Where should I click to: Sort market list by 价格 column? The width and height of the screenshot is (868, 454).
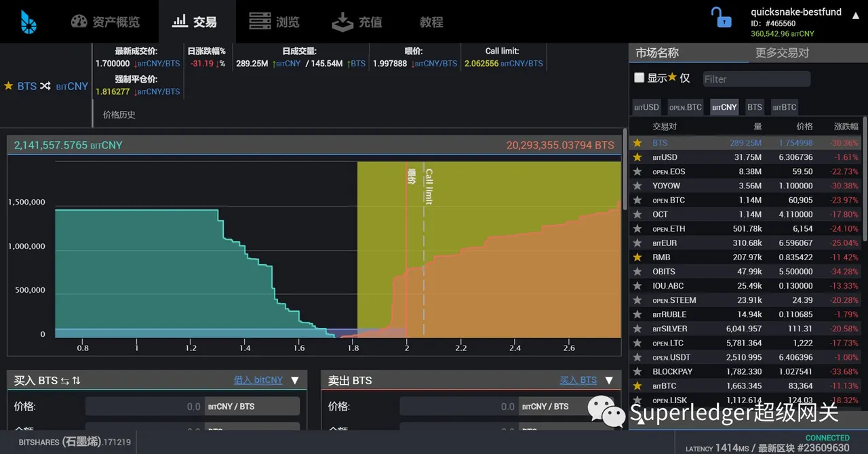tap(804, 126)
